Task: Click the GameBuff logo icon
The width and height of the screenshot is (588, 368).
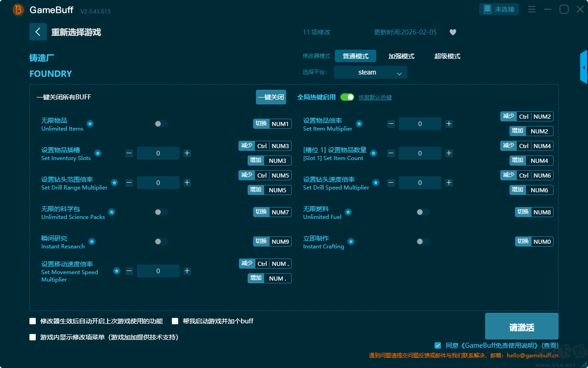Action: (18, 10)
